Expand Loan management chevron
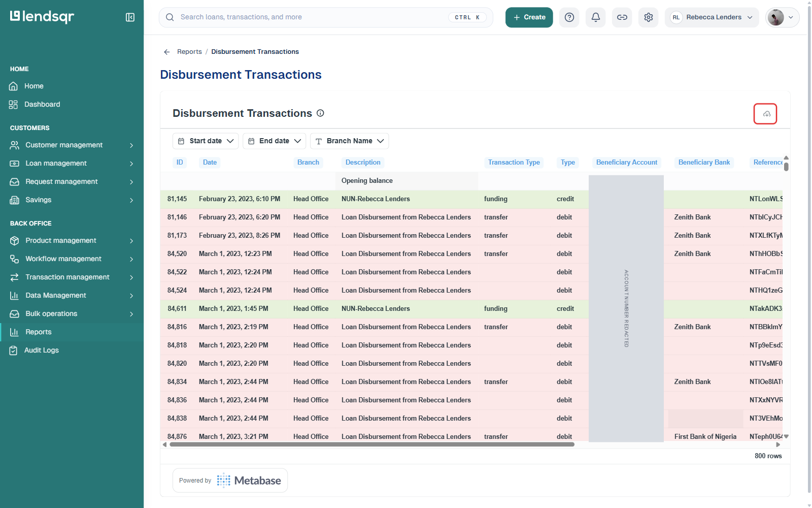The width and height of the screenshot is (812, 508). [x=131, y=164]
